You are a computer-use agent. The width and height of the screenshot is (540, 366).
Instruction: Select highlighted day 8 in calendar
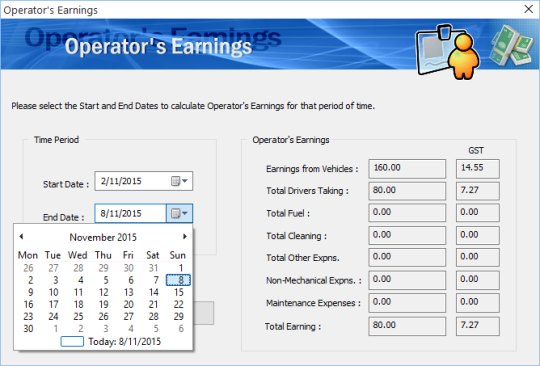[x=178, y=280]
